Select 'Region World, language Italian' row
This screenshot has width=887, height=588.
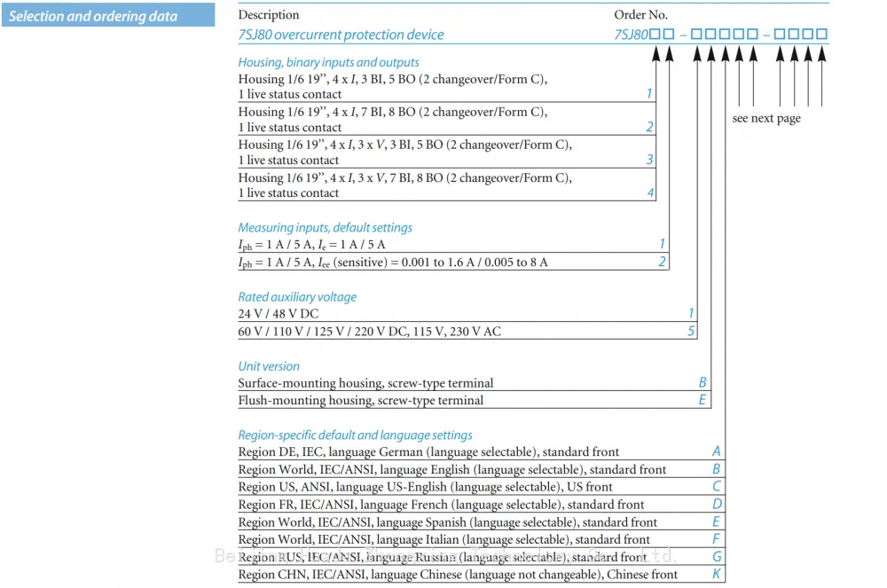tap(482, 539)
